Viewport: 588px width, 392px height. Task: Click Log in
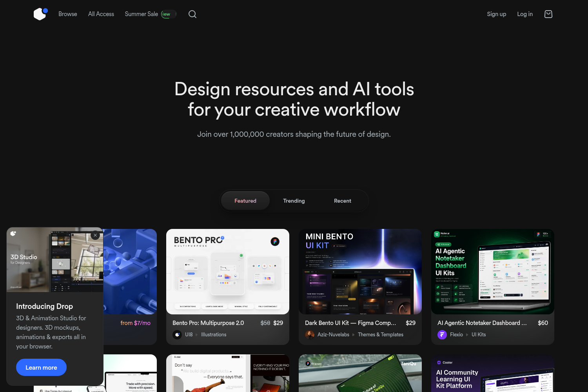pos(525,14)
